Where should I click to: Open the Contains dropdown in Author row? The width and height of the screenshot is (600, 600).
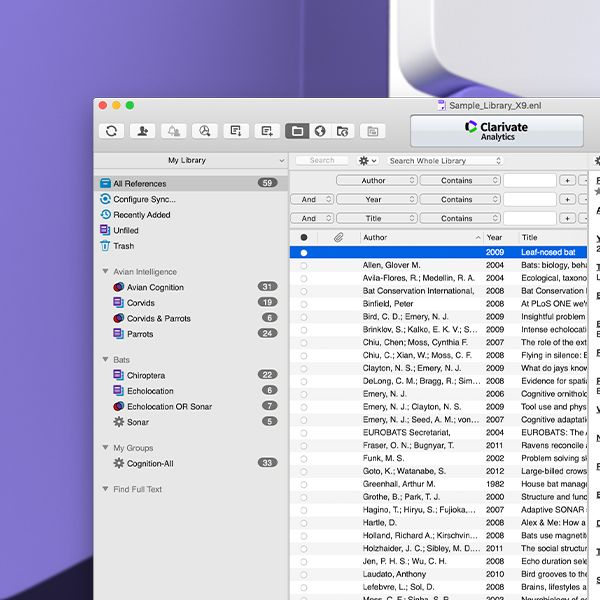tap(460, 180)
